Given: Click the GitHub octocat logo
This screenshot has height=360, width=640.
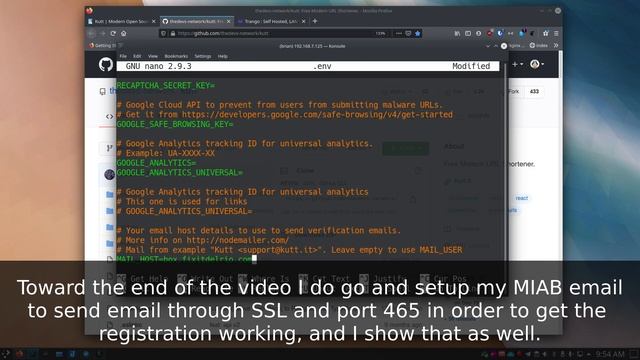Looking at the screenshot, I should click(106, 64).
